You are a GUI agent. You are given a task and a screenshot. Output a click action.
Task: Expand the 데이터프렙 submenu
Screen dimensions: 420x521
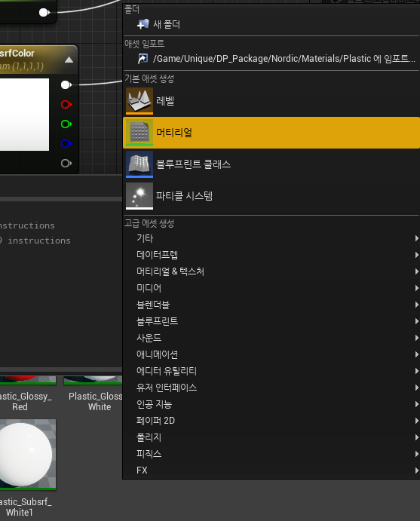[x=271, y=255]
